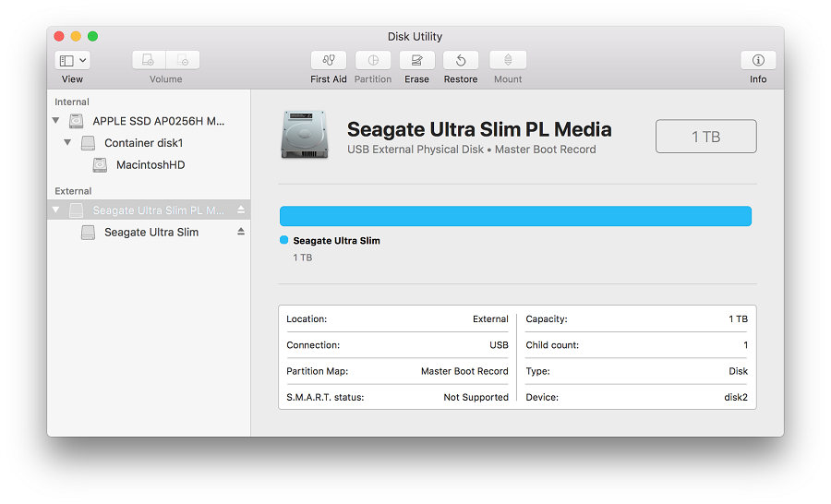Select MacintoshHD in the sidebar
This screenshot has width=831, height=504.
click(x=149, y=165)
